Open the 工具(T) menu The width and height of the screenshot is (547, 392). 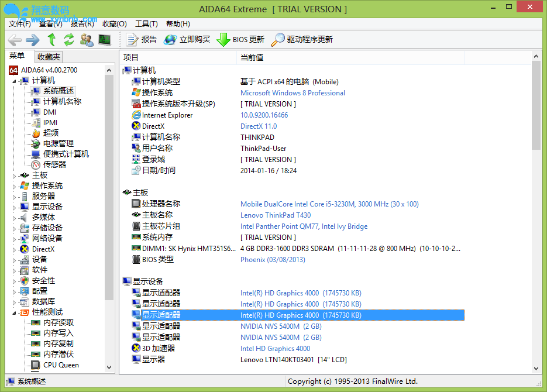point(146,24)
